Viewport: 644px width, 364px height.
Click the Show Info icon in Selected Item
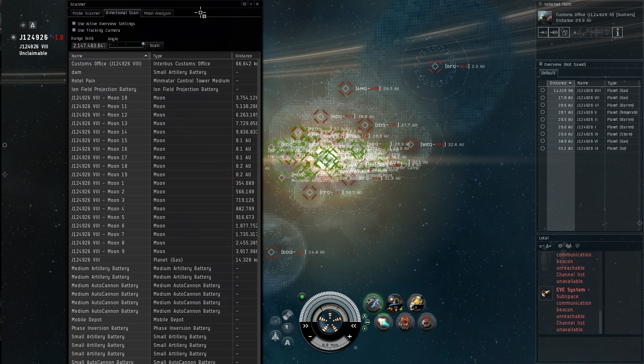(x=617, y=32)
